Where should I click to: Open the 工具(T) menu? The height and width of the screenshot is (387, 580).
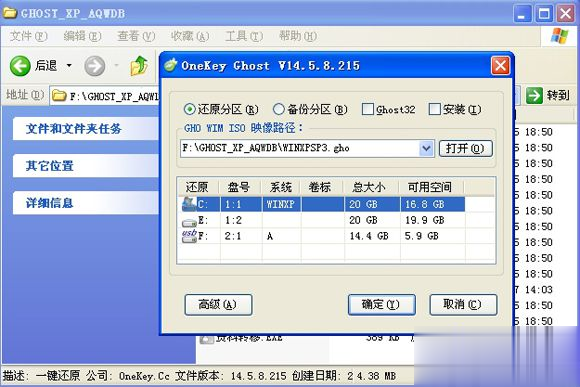244,36
